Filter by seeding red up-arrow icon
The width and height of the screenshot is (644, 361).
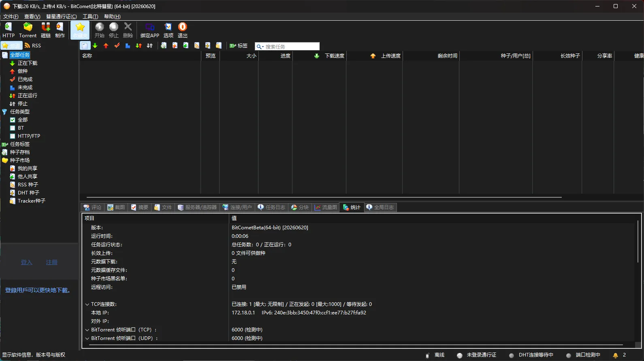point(106,46)
